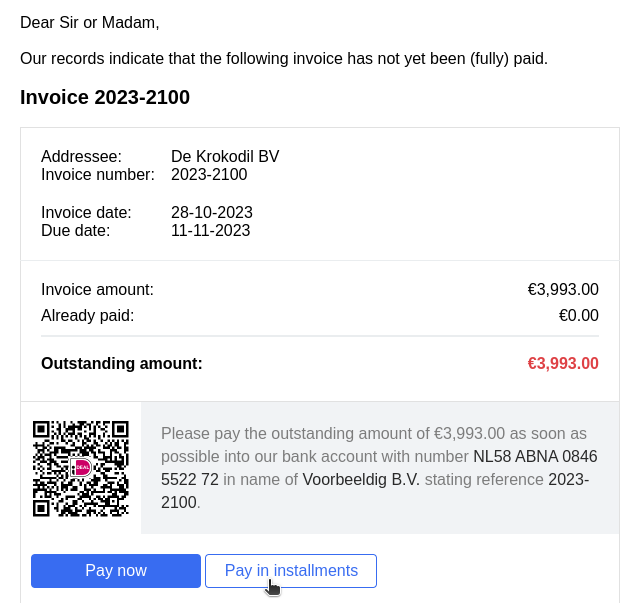
Task: Click the Already paid label
Action: [87, 315]
